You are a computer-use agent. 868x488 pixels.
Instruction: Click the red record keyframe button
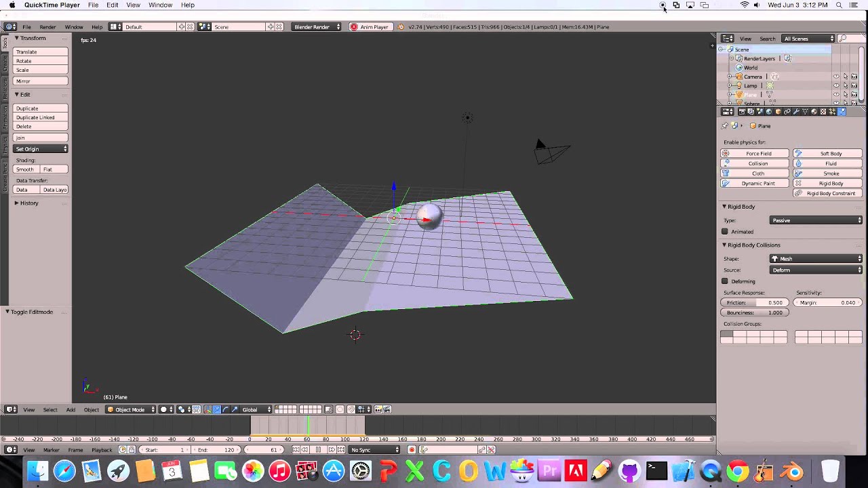click(412, 450)
